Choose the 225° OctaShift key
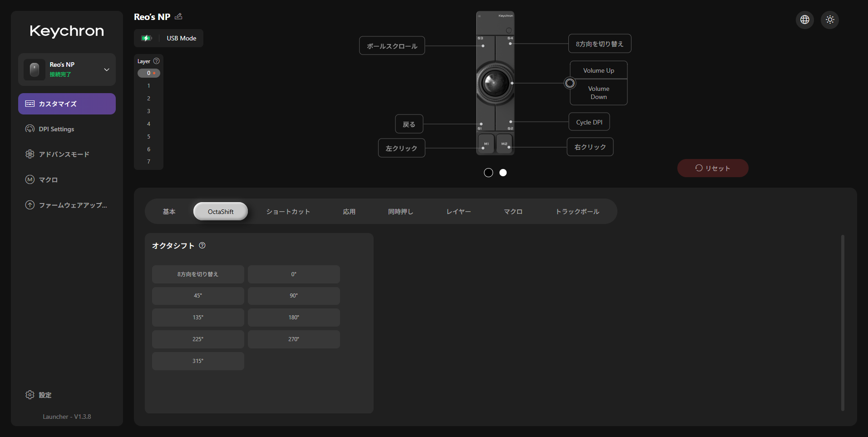The image size is (868, 437). pyautogui.click(x=198, y=339)
